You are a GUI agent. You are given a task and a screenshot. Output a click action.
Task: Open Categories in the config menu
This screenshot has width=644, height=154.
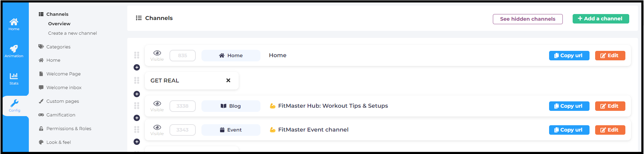pyautogui.click(x=58, y=47)
